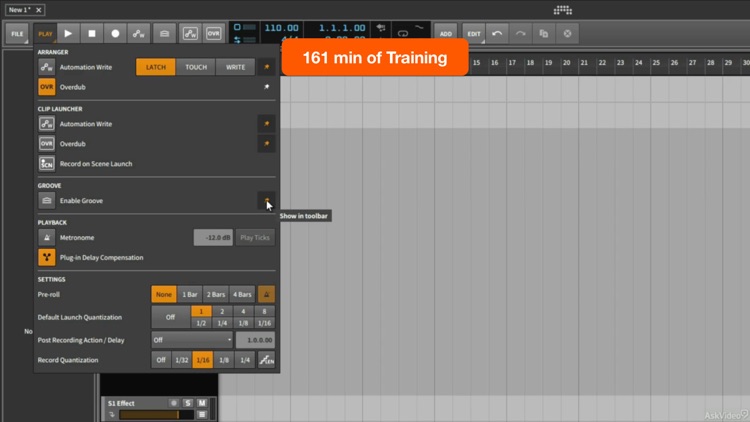
Task: Select the New 1* project tab
Action: coord(20,10)
